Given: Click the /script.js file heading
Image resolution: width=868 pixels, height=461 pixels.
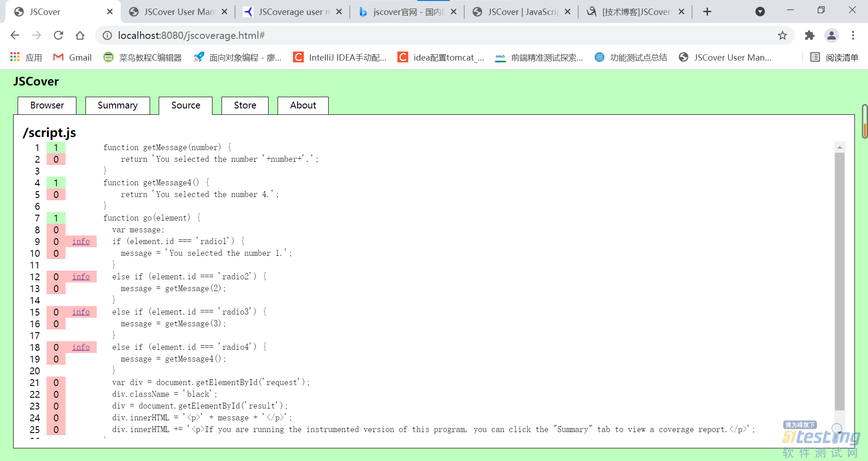Looking at the screenshot, I should pyautogui.click(x=49, y=132).
